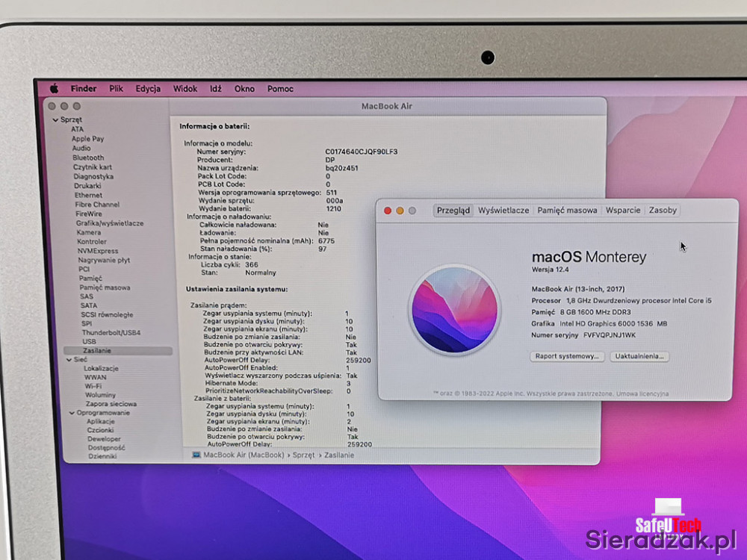Screen dimensions: 747x560
Task: Select Drukarki in sidebar
Action: pos(87,186)
